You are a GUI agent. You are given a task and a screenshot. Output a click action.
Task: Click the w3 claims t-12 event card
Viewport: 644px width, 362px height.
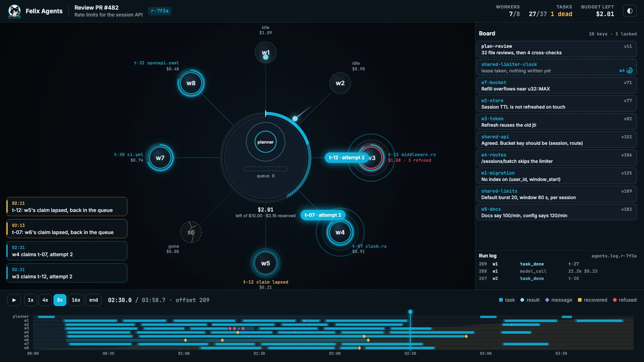[67, 273]
